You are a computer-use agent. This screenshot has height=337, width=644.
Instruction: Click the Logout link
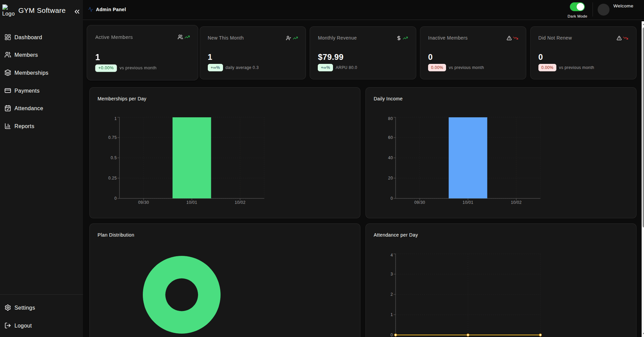click(23, 326)
